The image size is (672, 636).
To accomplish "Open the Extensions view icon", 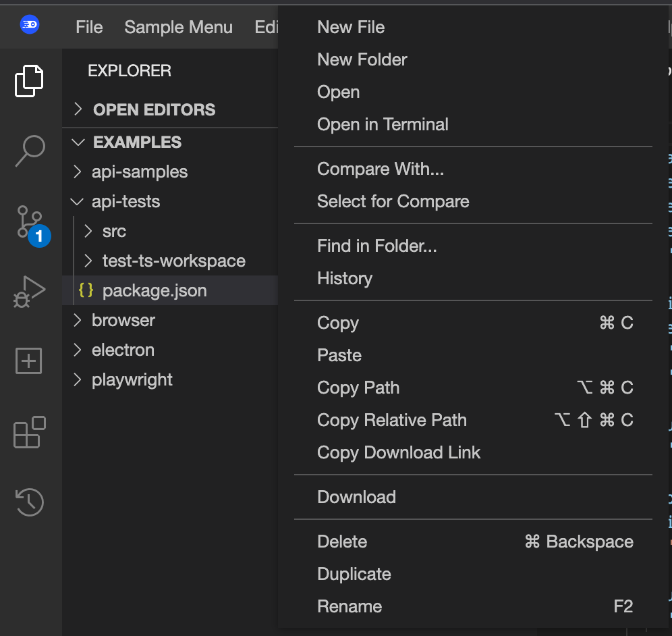I will coord(30,432).
